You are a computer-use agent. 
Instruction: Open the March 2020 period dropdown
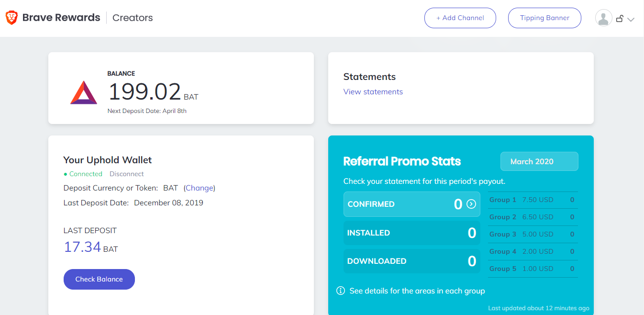coord(539,161)
